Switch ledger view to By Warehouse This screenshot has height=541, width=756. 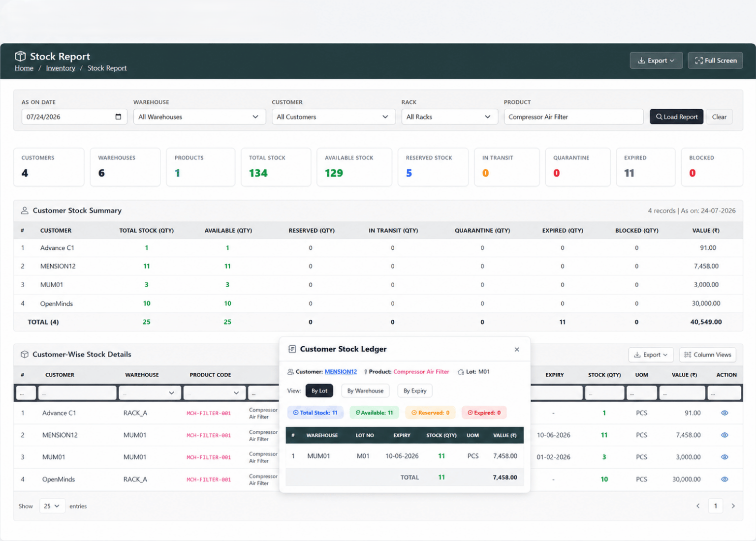point(365,391)
